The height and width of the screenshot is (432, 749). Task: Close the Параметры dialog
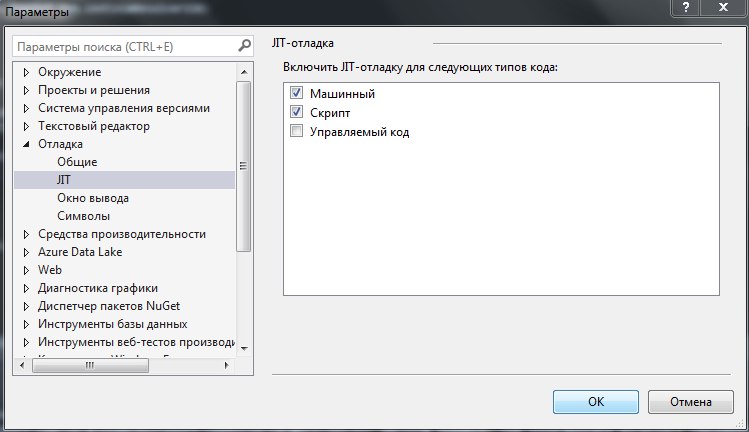click(723, 7)
